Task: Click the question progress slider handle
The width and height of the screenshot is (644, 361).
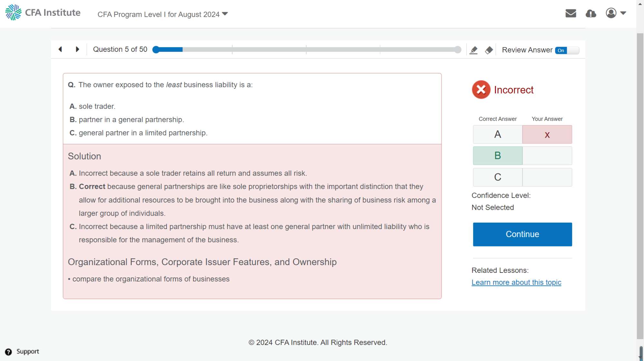Action: point(156,50)
